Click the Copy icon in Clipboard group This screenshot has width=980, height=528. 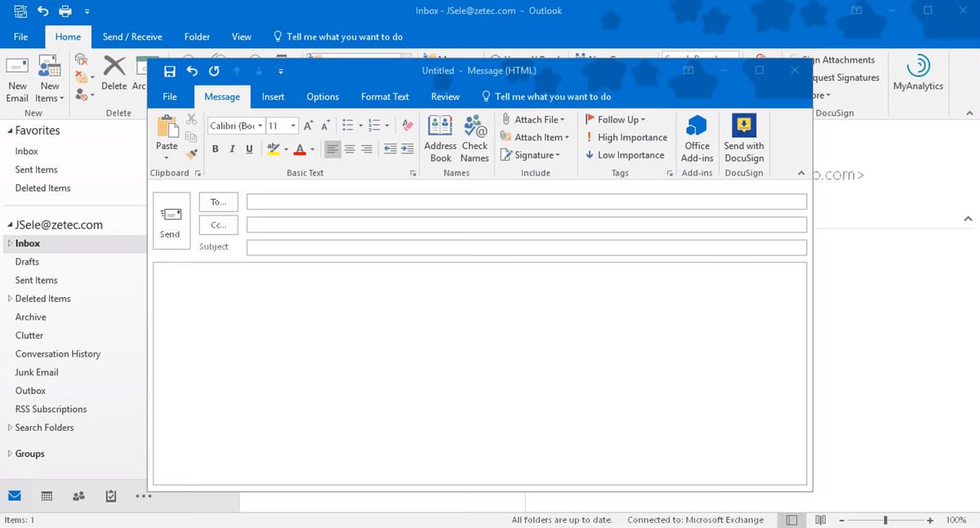pos(192,137)
